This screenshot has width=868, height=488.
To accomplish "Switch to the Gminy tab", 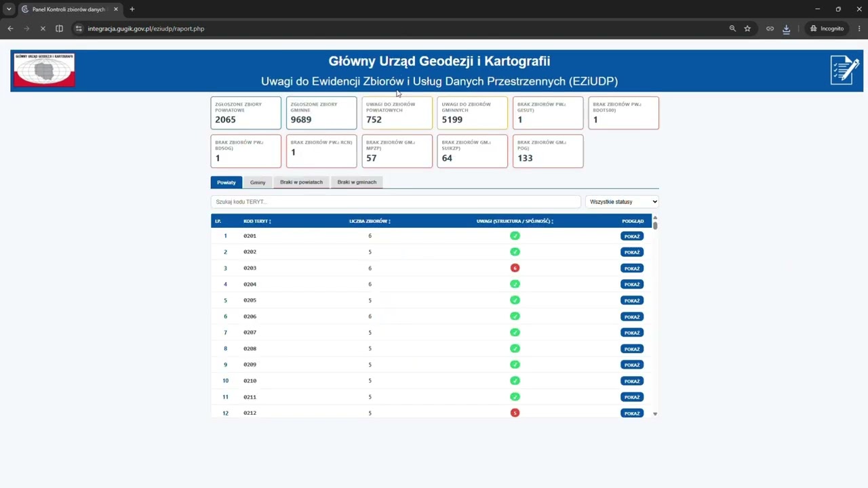I will pos(258,182).
